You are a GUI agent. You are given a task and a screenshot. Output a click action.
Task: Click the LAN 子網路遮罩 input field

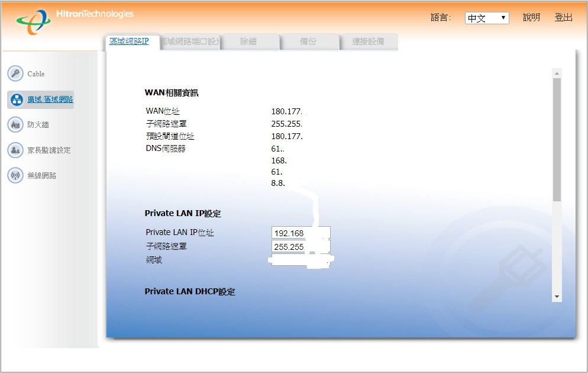click(301, 246)
